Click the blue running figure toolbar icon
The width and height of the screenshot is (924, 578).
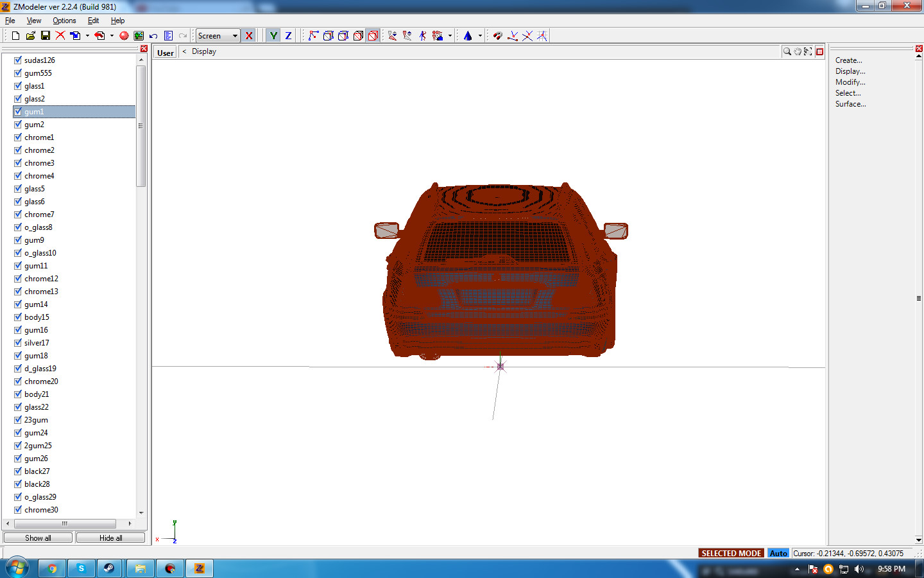pyautogui.click(x=422, y=36)
